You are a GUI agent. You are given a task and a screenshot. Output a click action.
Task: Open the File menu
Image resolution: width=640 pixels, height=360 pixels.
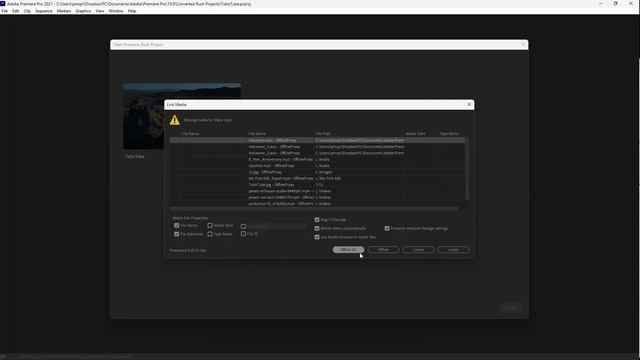pyautogui.click(x=4, y=11)
